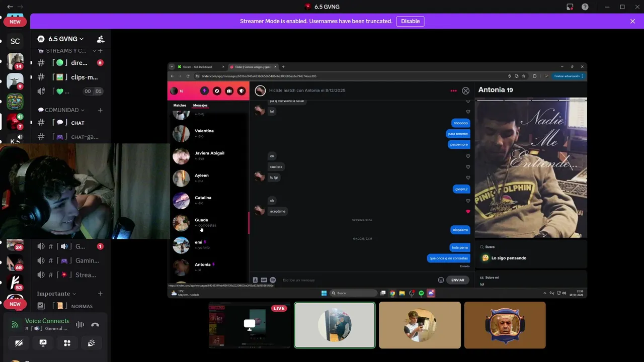Click the ENVIAR send button

[458, 280]
